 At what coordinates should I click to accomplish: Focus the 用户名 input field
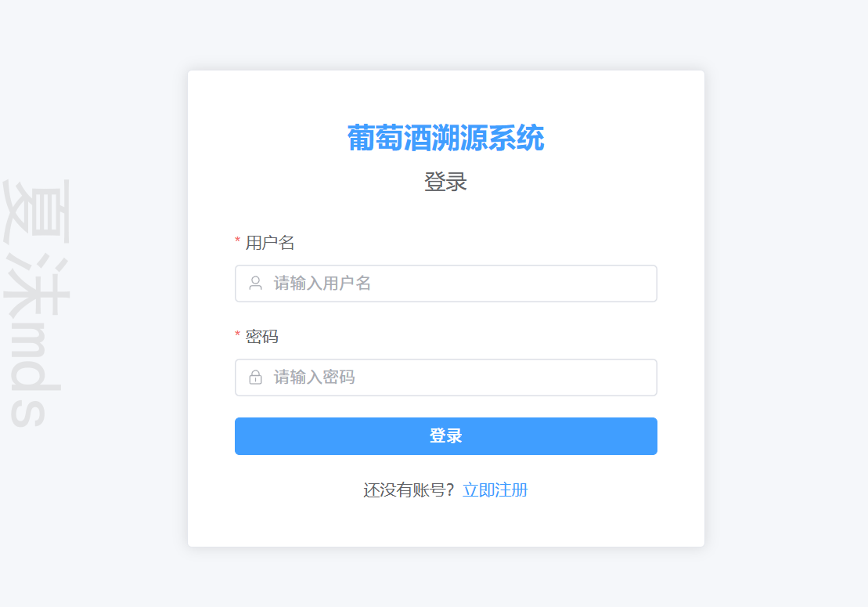coord(445,284)
